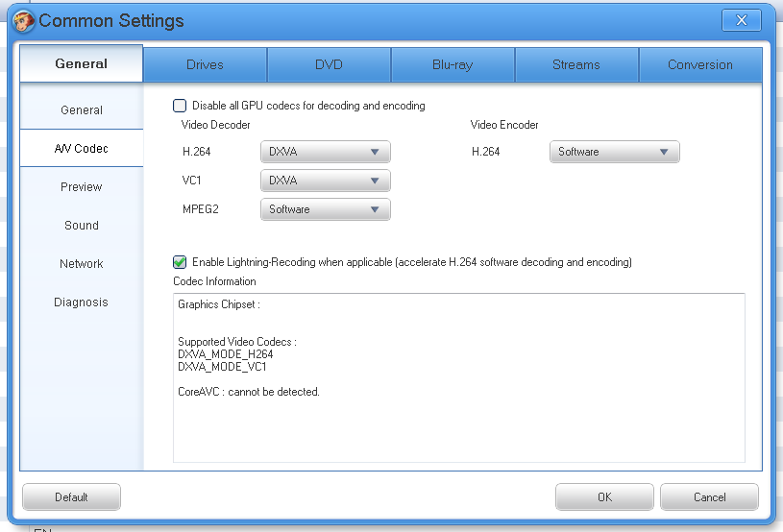Uncheck Enable Lightning-Recoding checkbox

point(180,262)
